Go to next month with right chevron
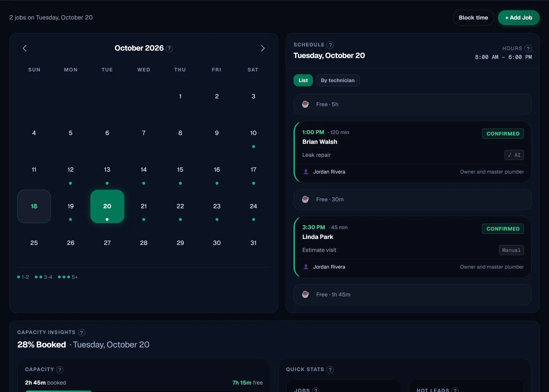Viewport: 549px width, 392px height. point(262,48)
